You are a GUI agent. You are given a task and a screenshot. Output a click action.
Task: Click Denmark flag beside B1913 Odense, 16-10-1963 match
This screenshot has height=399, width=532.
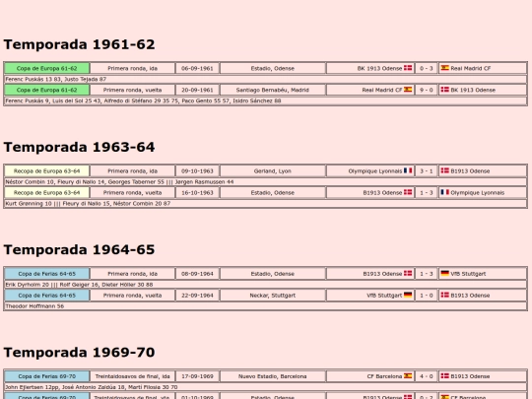coord(408,192)
